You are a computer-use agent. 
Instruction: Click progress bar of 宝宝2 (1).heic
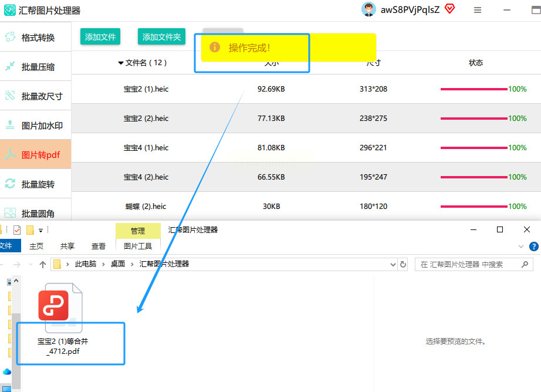pyautogui.click(x=474, y=89)
